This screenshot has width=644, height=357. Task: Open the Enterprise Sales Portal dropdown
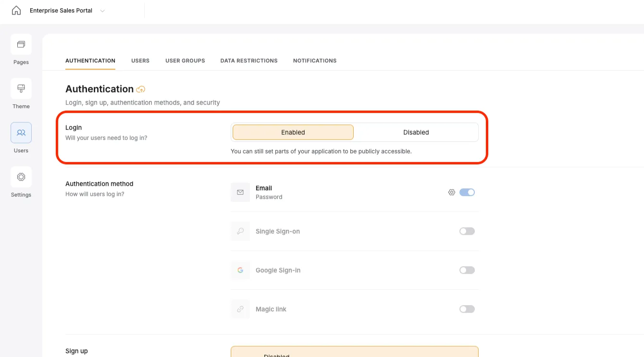tap(102, 10)
